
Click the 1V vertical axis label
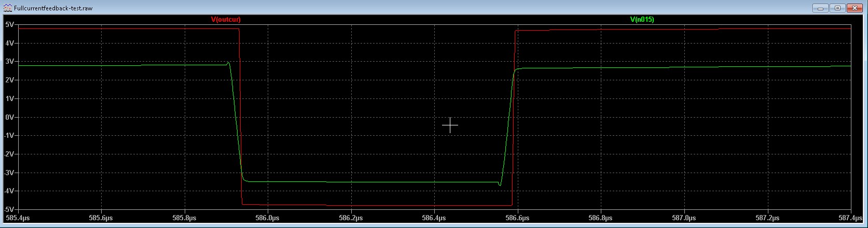(x=10, y=98)
